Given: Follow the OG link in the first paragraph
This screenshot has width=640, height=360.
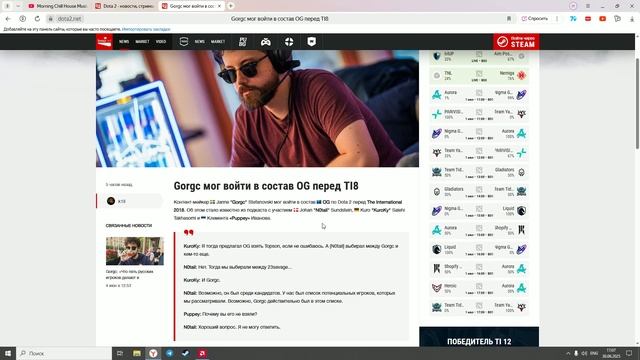Looking at the screenshot, I should (x=326, y=202).
